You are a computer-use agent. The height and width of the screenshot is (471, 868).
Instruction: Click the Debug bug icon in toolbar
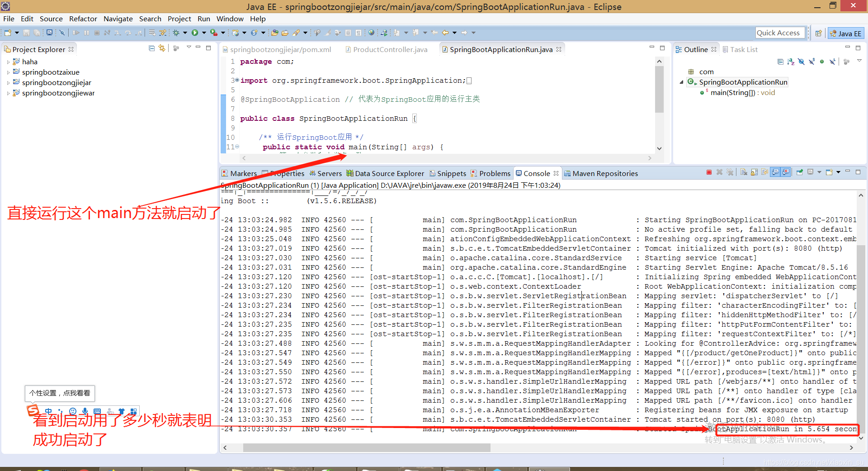176,33
